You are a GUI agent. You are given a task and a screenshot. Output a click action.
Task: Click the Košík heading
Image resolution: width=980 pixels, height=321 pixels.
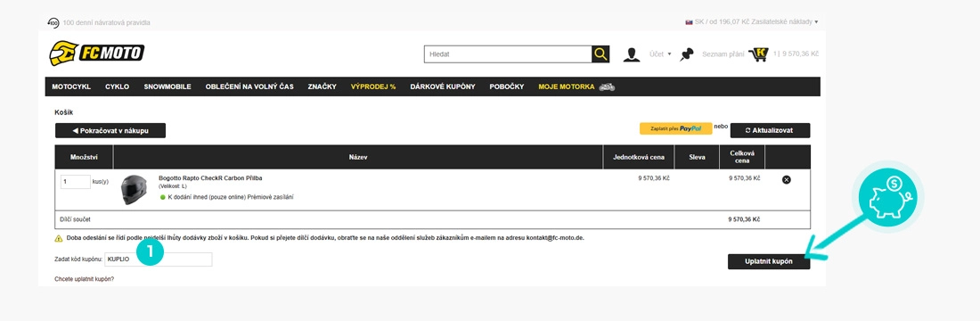coord(64,112)
